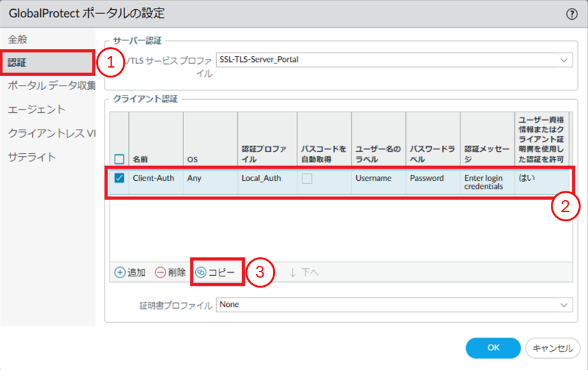This screenshot has height=370, width=588.
Task: Click the 名前 column header
Action: tap(141, 159)
